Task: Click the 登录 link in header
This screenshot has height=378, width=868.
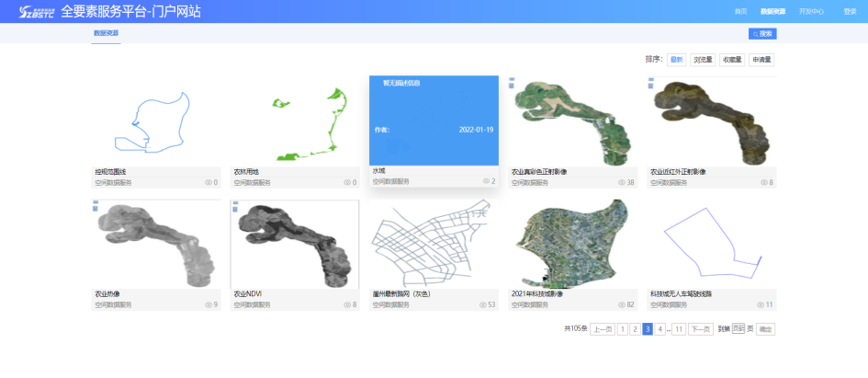Action: tap(850, 12)
